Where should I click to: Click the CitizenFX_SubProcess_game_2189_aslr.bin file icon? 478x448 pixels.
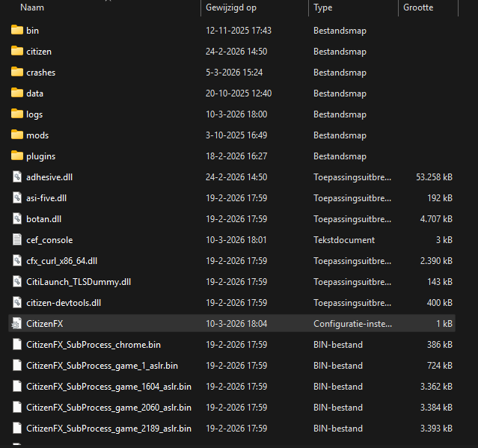17,429
